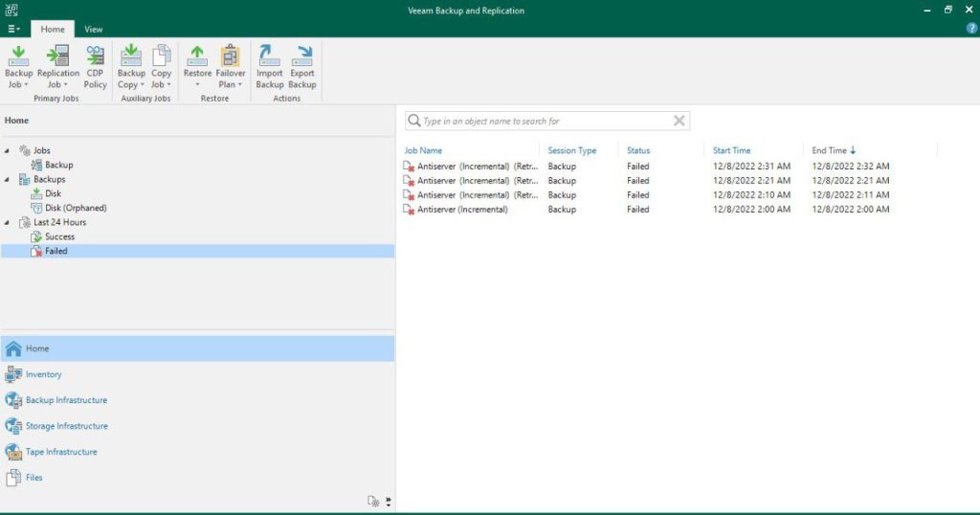The height and width of the screenshot is (515, 980).
Task: Select the failed job started 2:21 AM
Action: click(647, 181)
